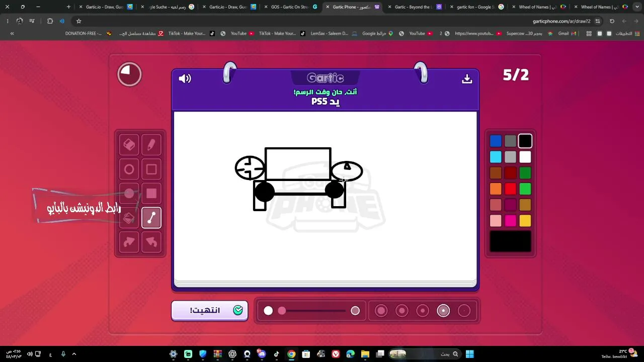Mute the game sound
644x362 pixels.
click(185, 78)
